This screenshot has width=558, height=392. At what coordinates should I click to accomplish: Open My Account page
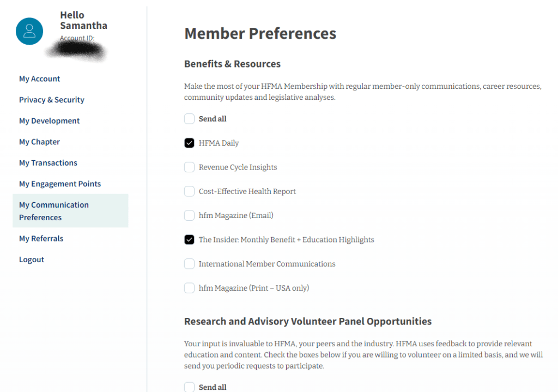coord(39,79)
